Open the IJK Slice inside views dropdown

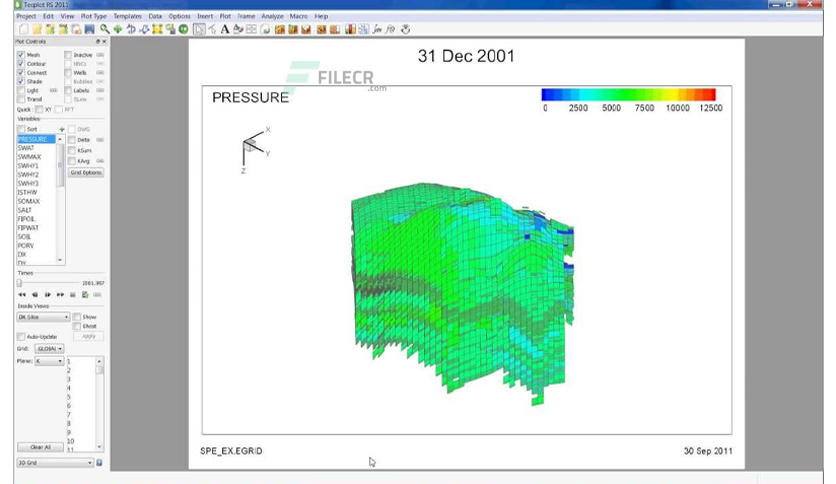(43, 317)
